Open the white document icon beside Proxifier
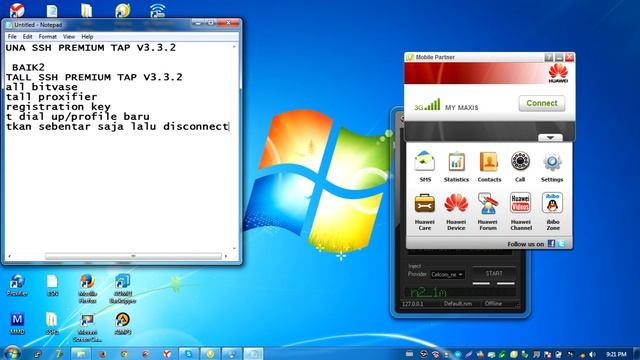The height and width of the screenshot is (360, 640). [52, 284]
